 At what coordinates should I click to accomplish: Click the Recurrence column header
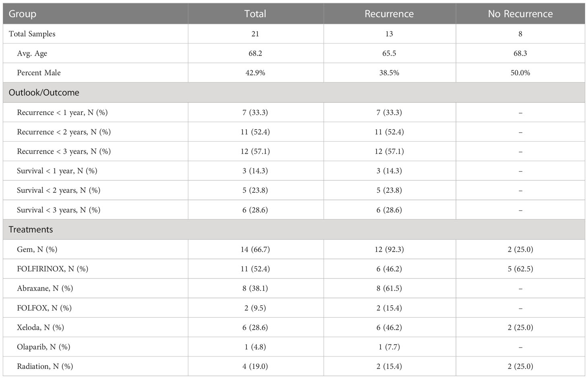click(389, 14)
